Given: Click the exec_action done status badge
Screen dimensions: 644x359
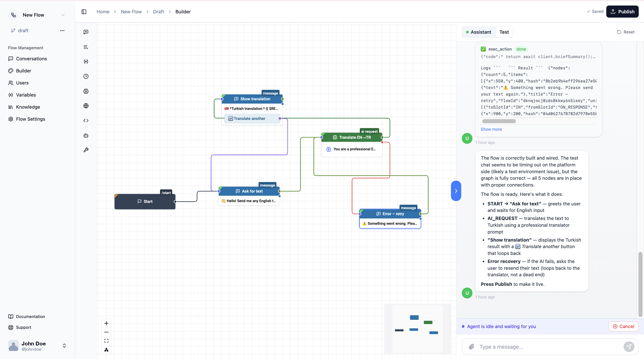Looking at the screenshot, I should 521,49.
